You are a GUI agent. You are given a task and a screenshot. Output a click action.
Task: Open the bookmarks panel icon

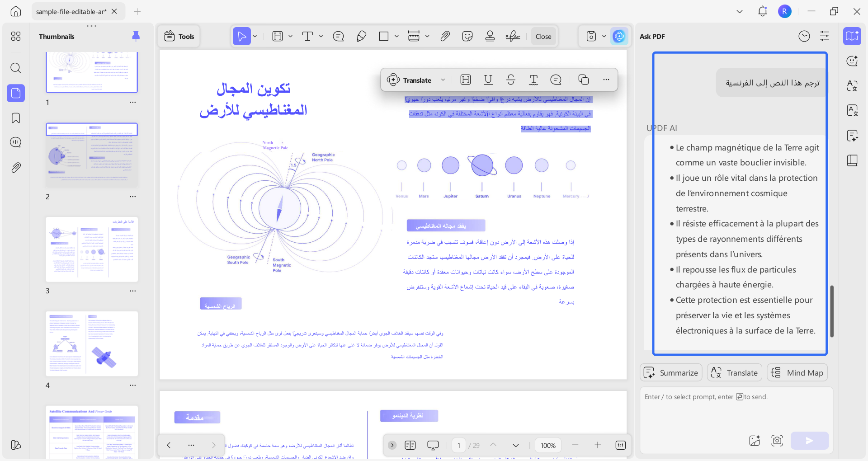point(16,118)
